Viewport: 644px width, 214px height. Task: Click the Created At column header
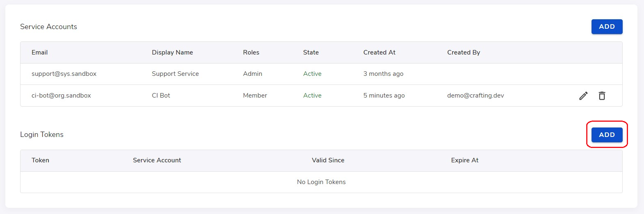point(379,52)
